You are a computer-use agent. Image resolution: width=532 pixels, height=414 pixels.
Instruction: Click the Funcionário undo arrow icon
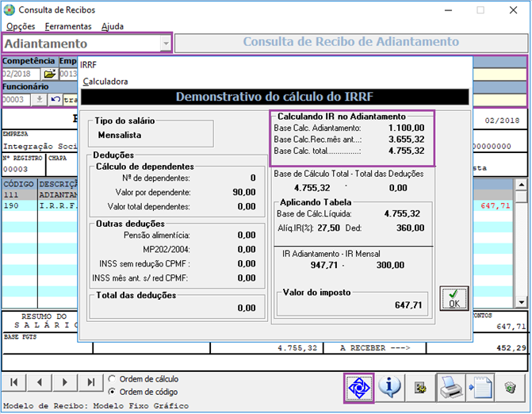[55, 100]
